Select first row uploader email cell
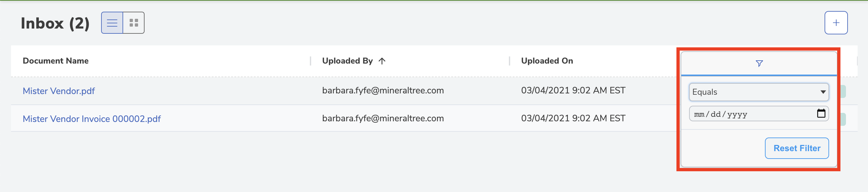This screenshot has width=868, height=192. (383, 90)
